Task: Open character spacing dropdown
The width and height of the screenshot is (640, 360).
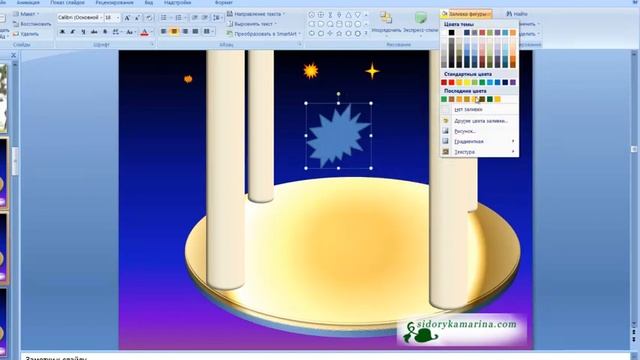Action: 116,32
